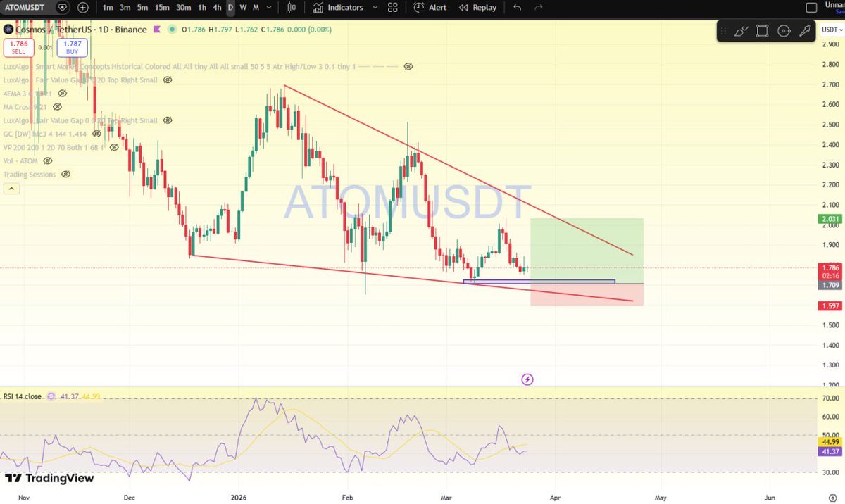Show the GC [DW] indicator via eye icon

coord(97,134)
